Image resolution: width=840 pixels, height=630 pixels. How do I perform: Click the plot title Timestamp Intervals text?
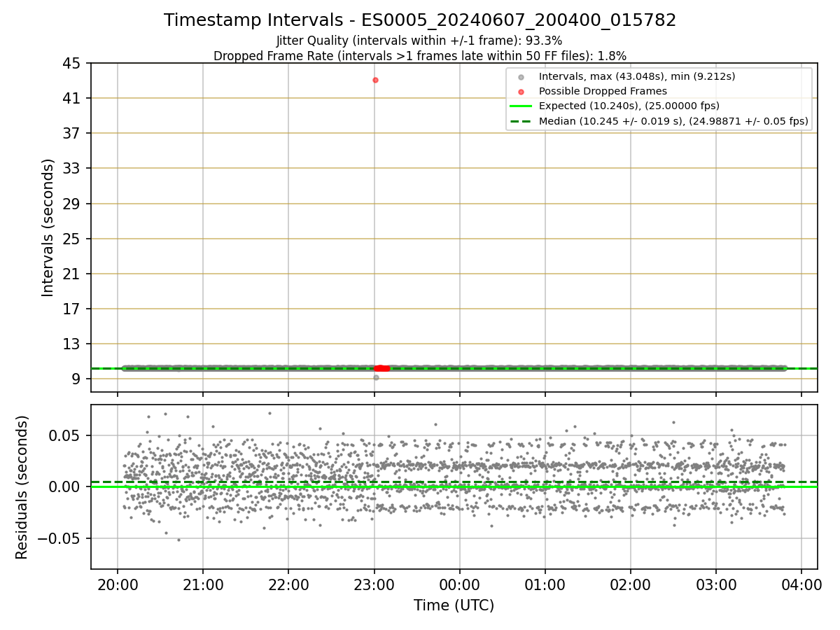420,20
